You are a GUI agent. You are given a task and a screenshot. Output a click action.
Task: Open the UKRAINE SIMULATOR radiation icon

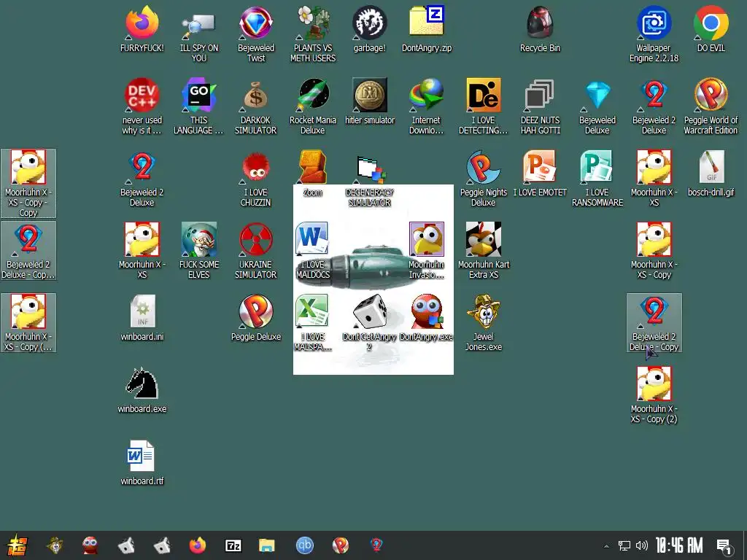click(x=256, y=251)
